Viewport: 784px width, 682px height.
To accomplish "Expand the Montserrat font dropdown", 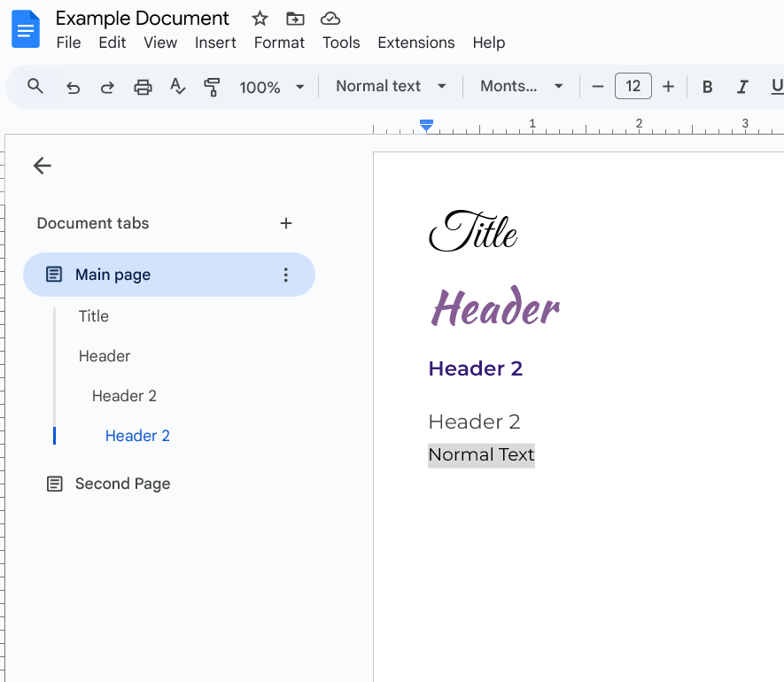I will click(521, 86).
